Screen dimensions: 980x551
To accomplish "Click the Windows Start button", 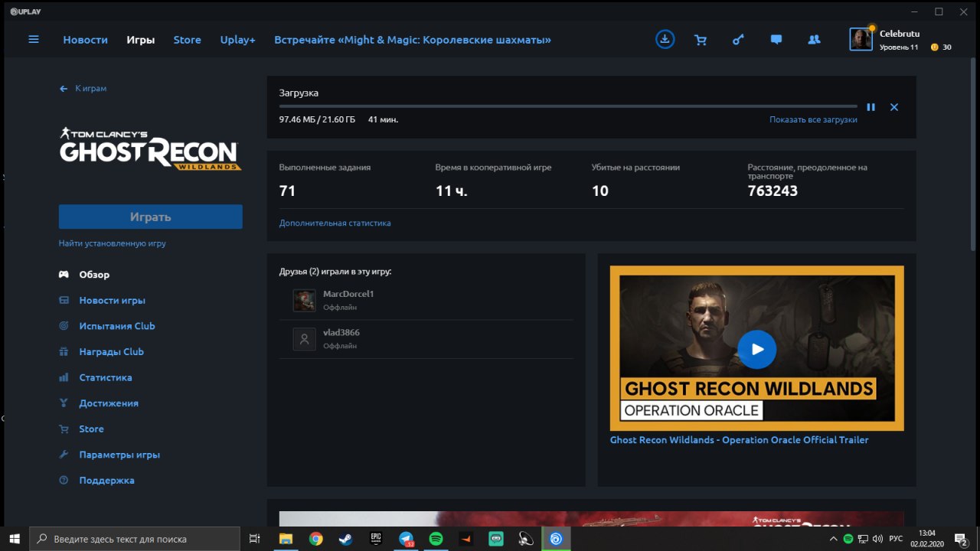I will click(x=15, y=539).
